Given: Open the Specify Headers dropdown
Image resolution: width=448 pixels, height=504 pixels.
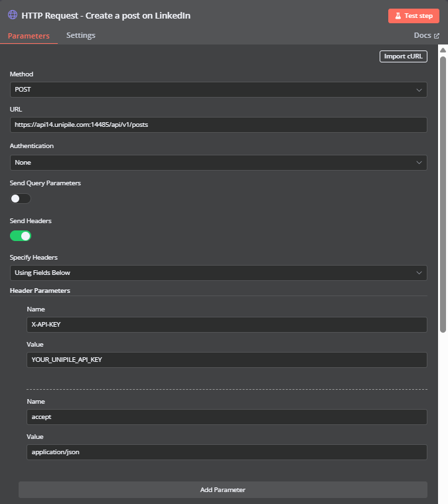Looking at the screenshot, I should [x=218, y=273].
